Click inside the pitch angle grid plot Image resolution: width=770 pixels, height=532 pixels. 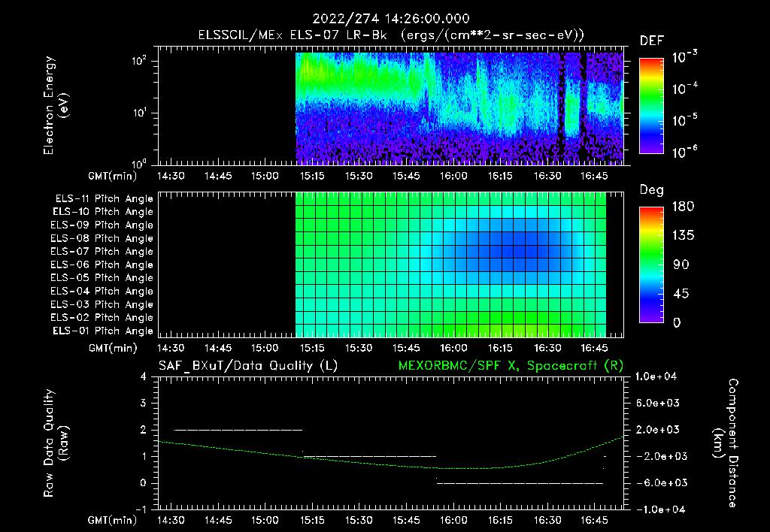tap(451, 264)
